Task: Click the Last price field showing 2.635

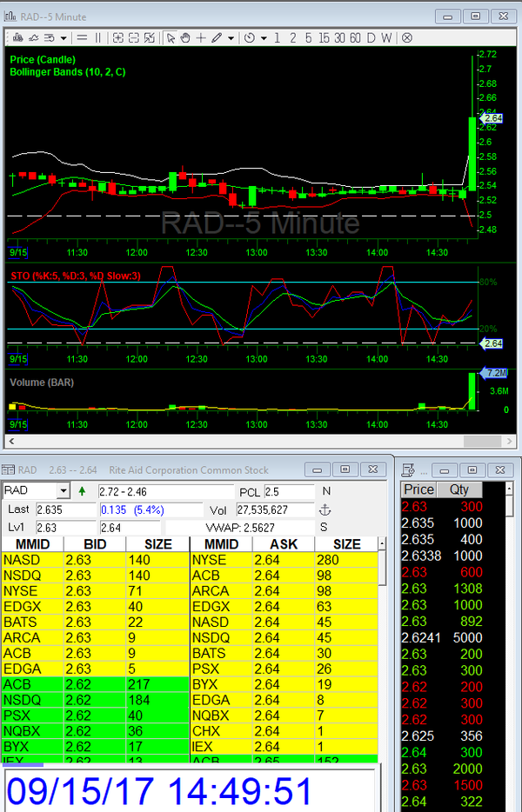Action: tap(65, 509)
